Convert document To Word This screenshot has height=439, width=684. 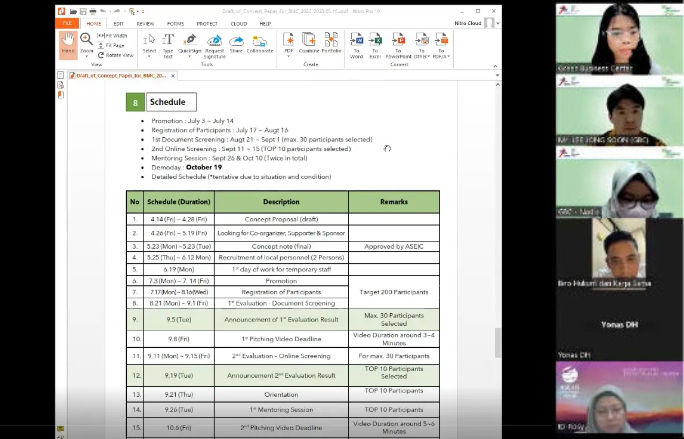pos(357,43)
